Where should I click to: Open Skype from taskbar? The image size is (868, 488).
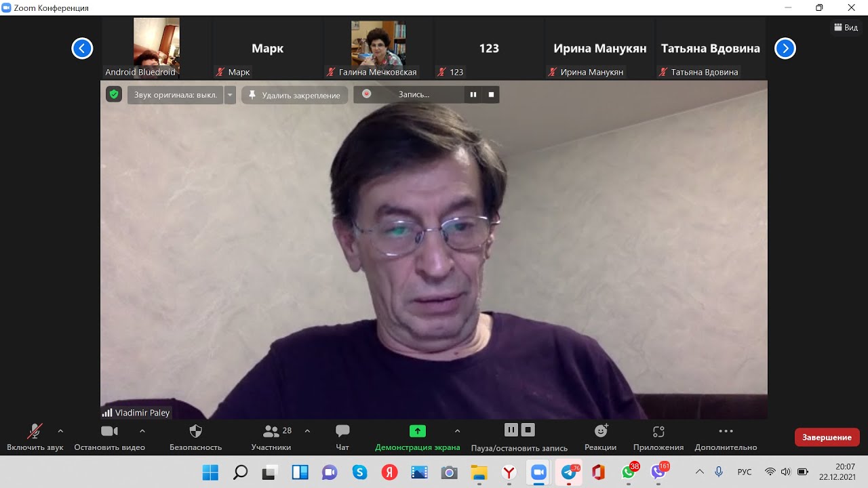(x=359, y=472)
